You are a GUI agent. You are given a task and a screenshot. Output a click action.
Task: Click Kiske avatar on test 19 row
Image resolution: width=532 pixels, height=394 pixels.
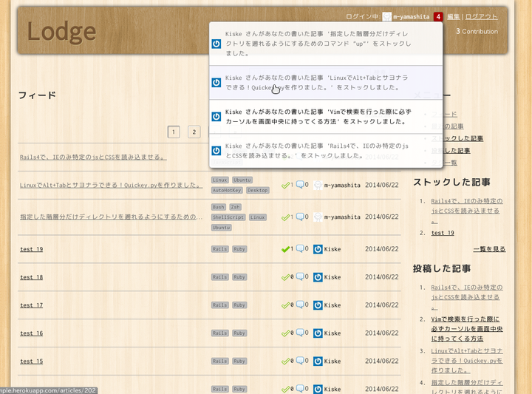click(x=318, y=249)
